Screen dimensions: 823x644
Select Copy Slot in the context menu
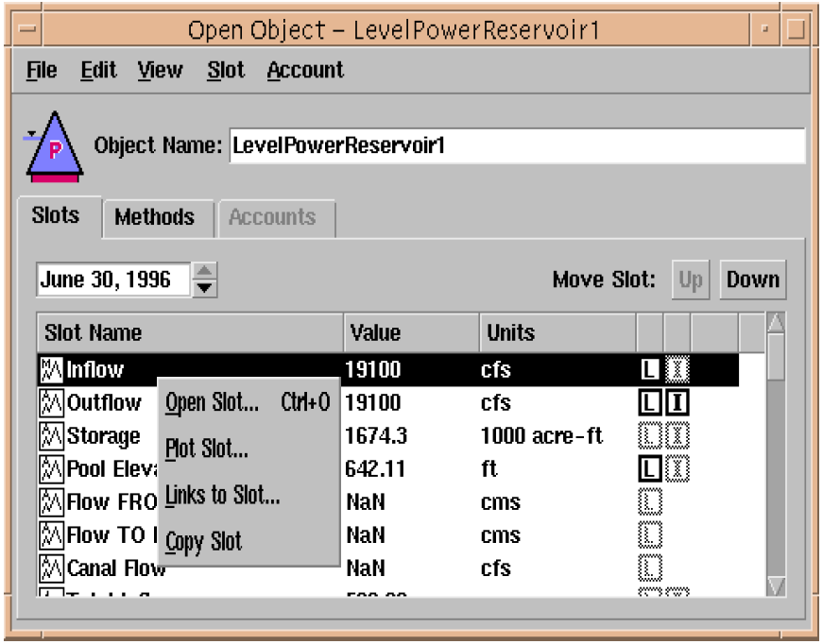tap(203, 542)
